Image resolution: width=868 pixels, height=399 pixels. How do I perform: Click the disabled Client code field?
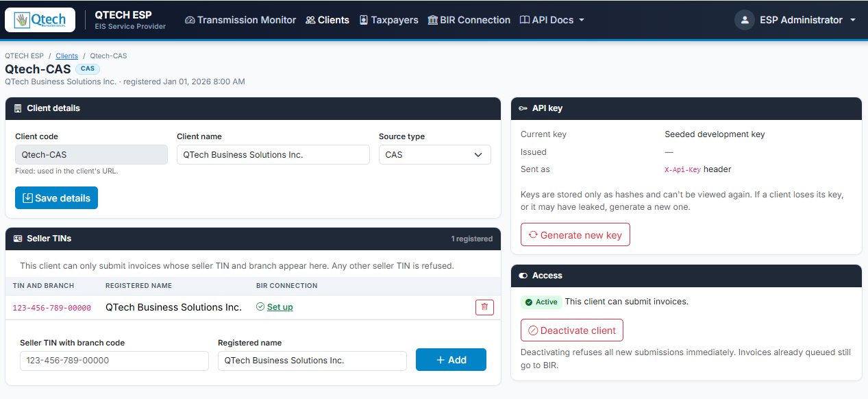(91, 155)
